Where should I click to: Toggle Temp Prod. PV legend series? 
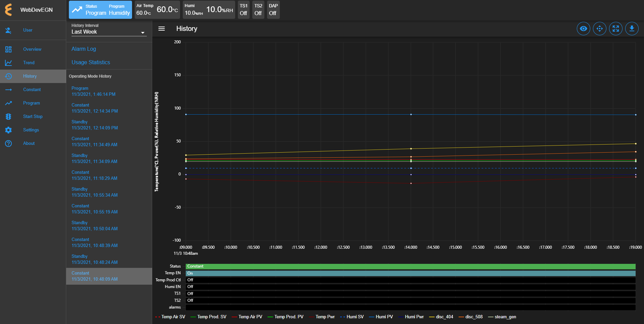click(286, 317)
